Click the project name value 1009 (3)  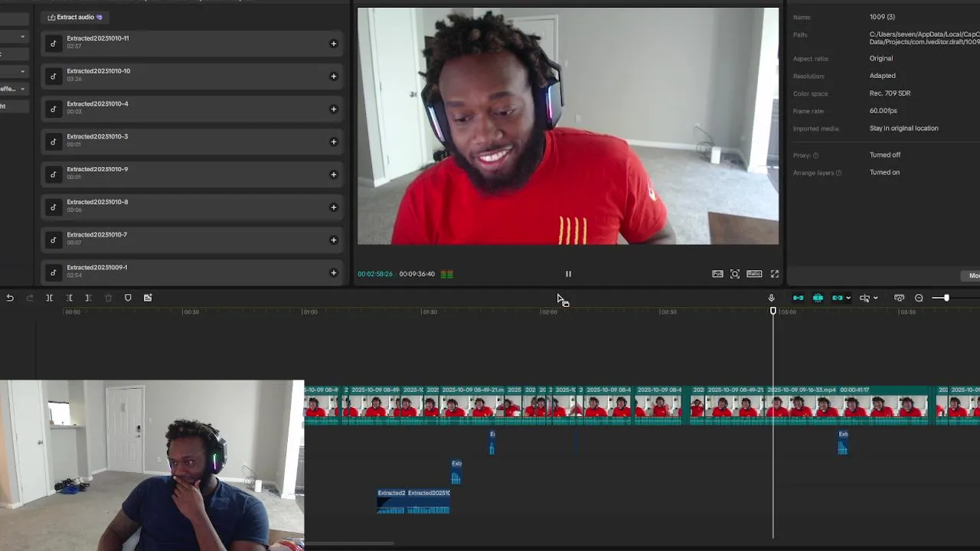coord(882,17)
